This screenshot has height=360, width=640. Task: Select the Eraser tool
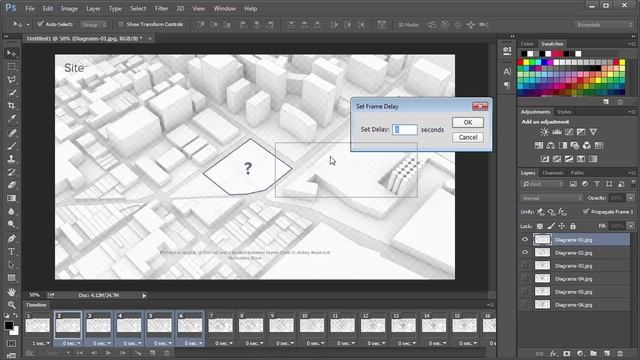click(x=11, y=185)
